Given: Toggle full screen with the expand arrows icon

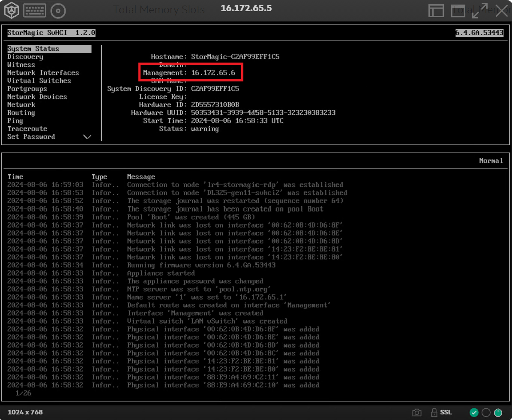Looking at the screenshot, I should click(x=480, y=11).
